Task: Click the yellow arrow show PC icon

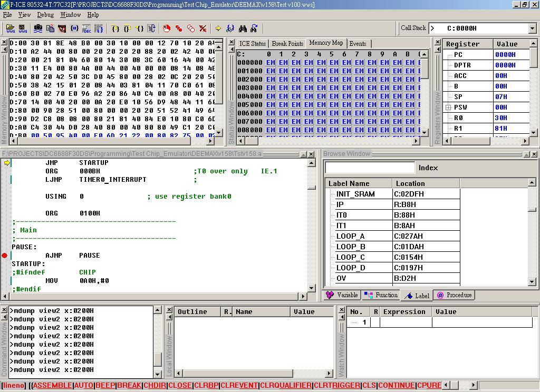Action: click(218, 28)
